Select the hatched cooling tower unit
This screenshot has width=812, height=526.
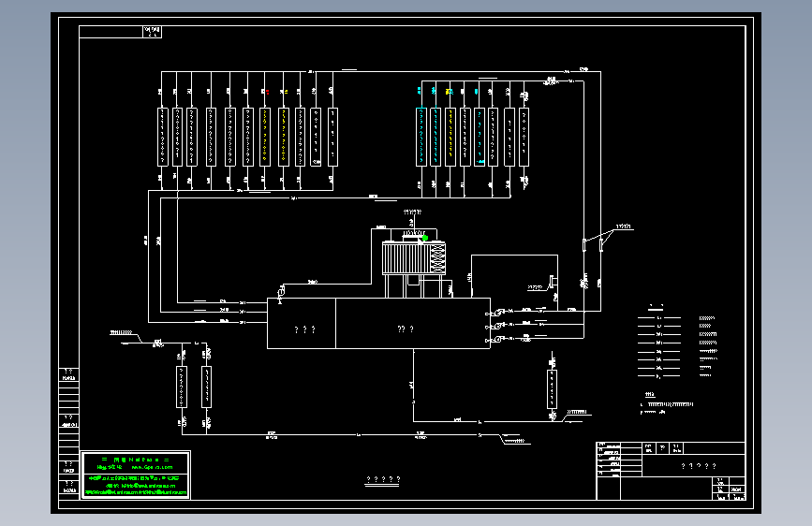(x=414, y=258)
